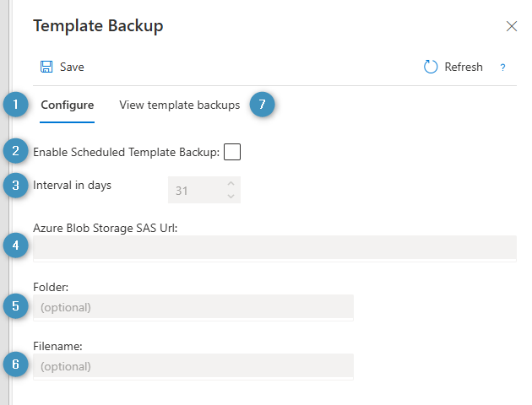Viewport: 532px width, 405px height.
Task: Select the number 3 callout badge
Action: [x=15, y=185]
